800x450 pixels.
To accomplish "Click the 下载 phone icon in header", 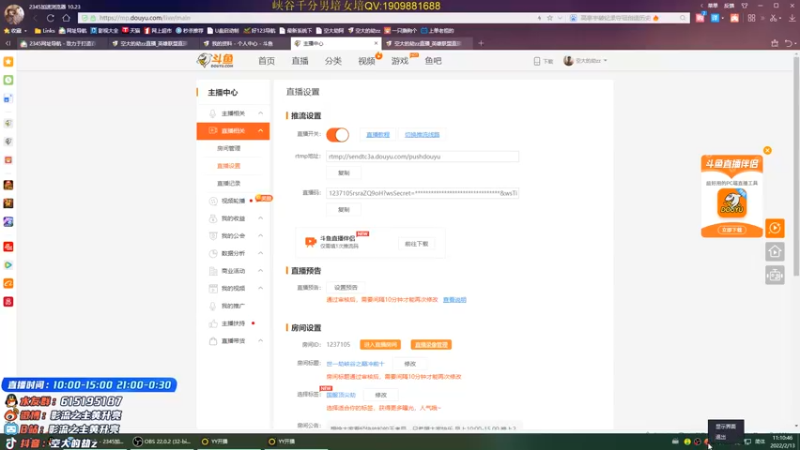I will tap(537, 61).
